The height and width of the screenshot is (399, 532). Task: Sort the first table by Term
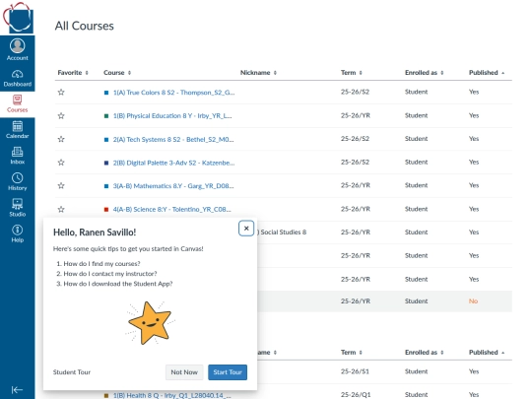point(352,73)
